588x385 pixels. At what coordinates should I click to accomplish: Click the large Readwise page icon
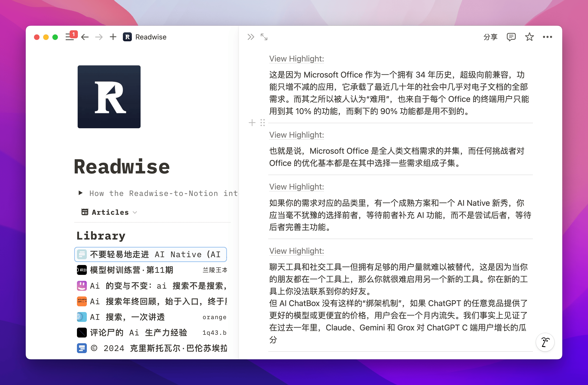tap(109, 97)
